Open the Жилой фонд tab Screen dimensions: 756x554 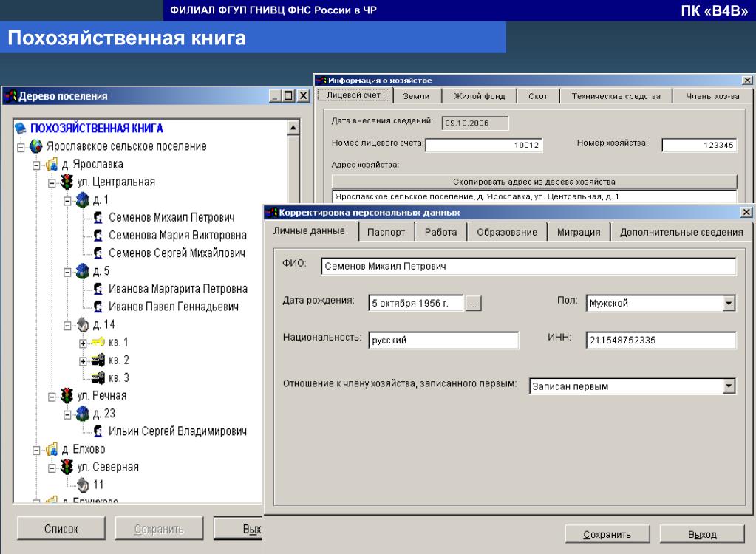click(x=480, y=96)
